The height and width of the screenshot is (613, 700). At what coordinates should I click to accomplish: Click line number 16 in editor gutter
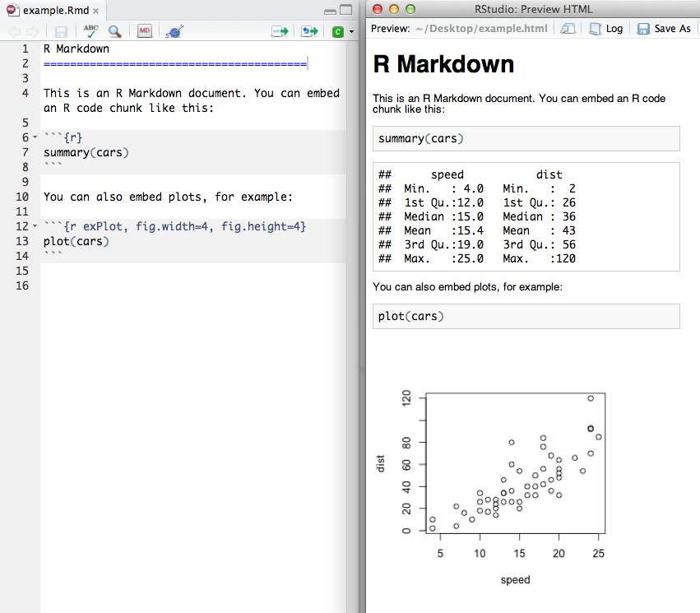pos(22,286)
